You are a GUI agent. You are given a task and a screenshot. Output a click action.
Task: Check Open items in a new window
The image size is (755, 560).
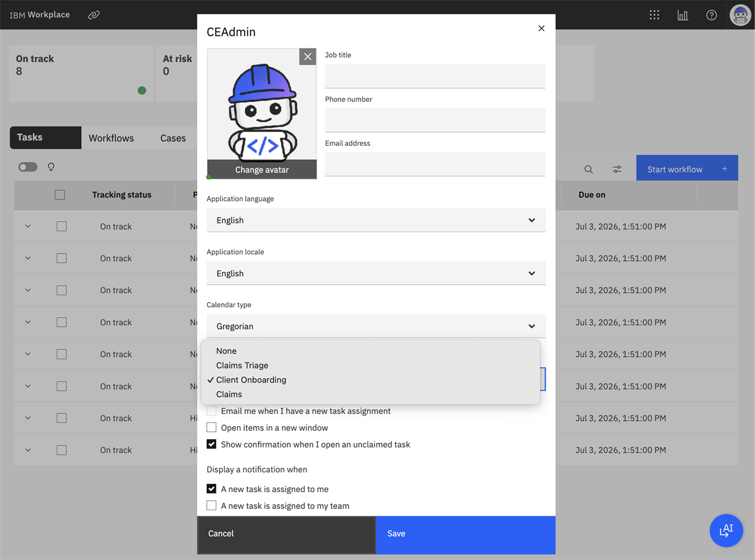(211, 428)
